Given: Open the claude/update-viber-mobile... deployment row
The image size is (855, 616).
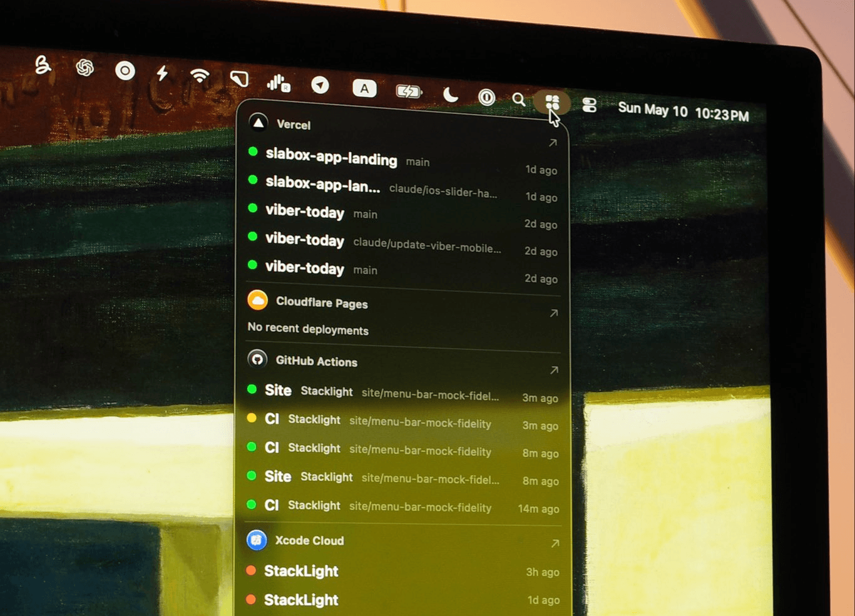Looking at the screenshot, I should coord(402,245).
